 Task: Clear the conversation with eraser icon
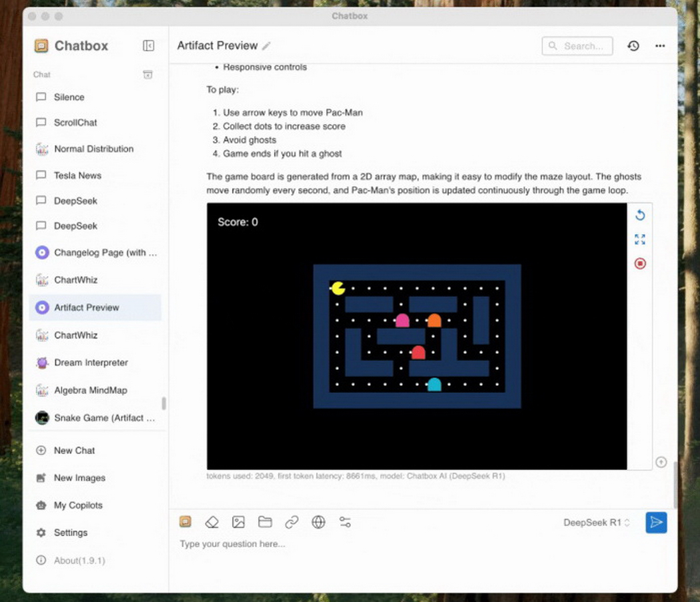click(212, 522)
